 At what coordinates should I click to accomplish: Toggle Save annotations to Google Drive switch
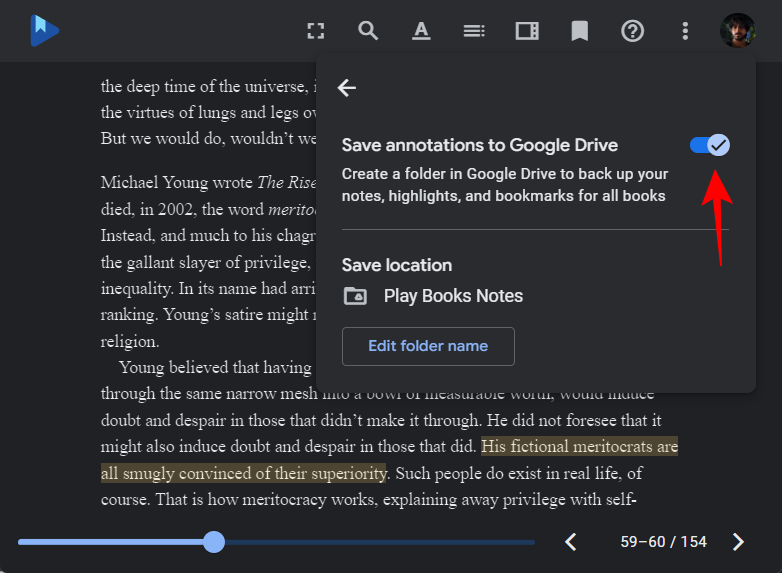pos(710,145)
